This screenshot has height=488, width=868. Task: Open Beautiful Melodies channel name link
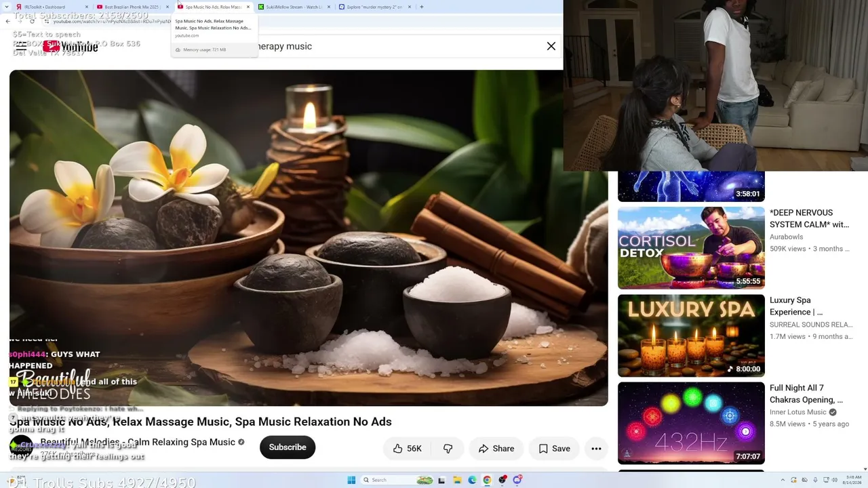point(138,442)
